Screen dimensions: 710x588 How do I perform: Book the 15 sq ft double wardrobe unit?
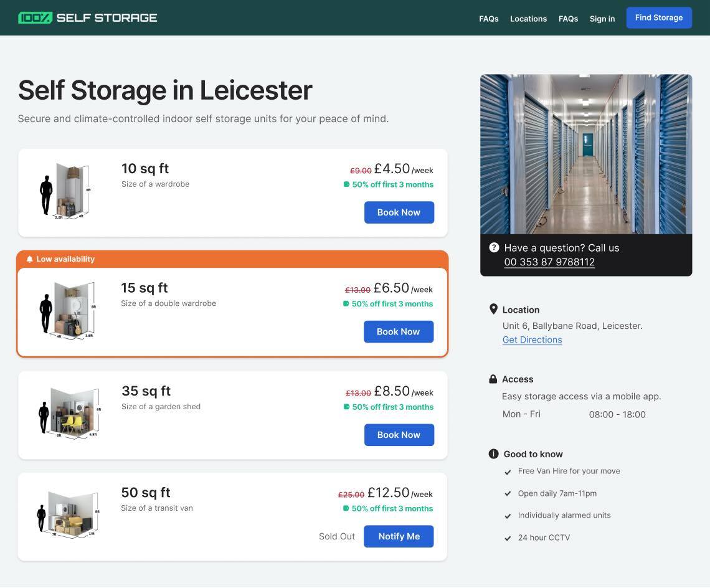(398, 331)
